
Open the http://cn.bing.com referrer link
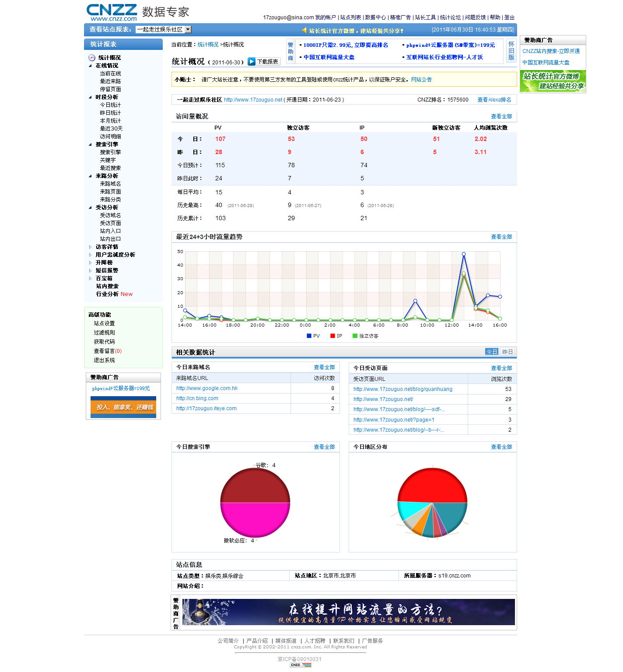(x=197, y=398)
